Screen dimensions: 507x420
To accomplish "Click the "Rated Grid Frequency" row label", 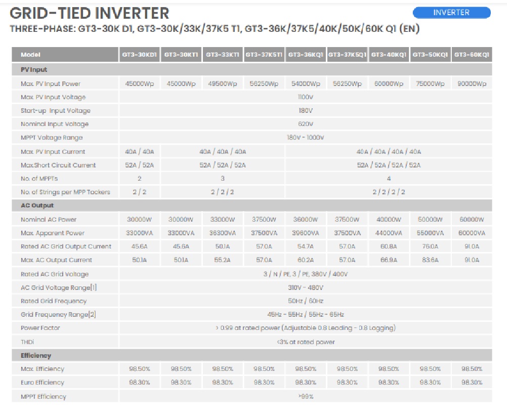I will click(54, 301).
